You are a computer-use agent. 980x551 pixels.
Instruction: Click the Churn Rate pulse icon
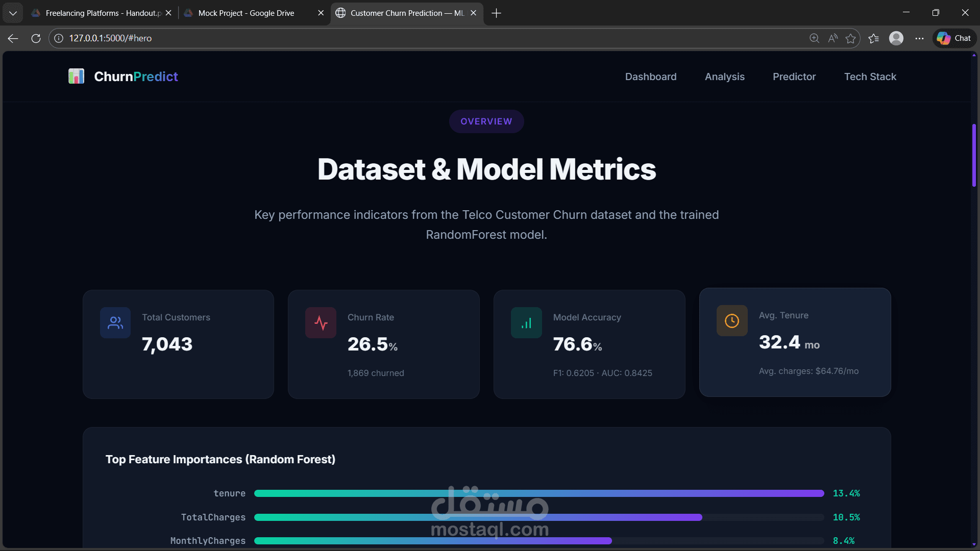(321, 322)
